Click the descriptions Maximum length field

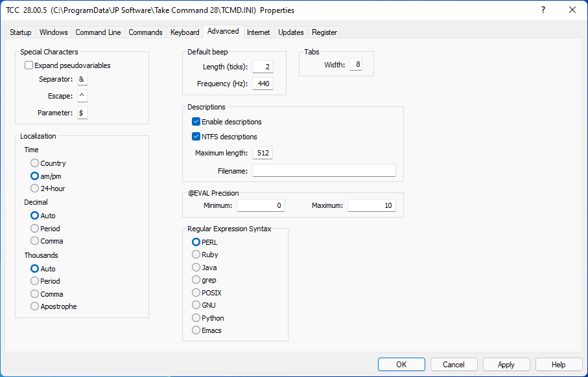click(263, 153)
